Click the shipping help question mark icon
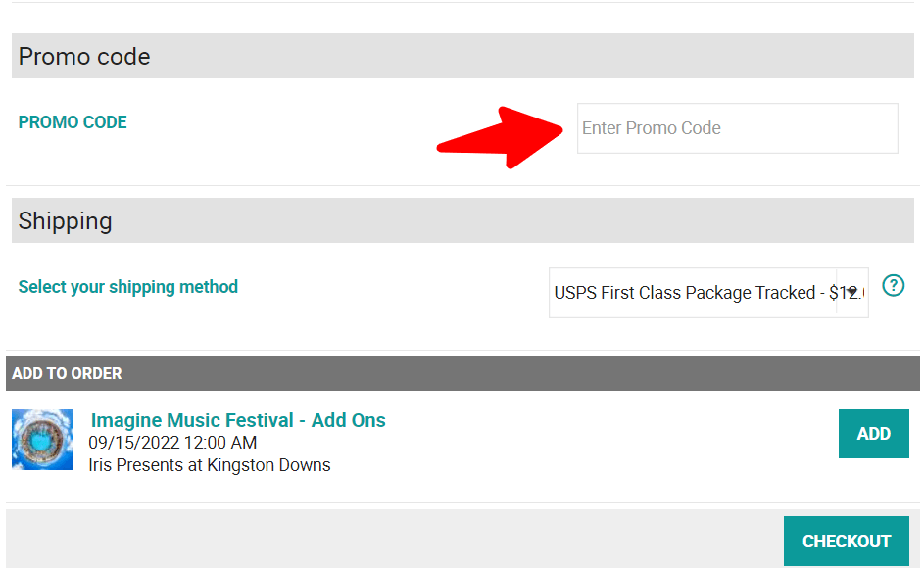Viewport: 924px width, 568px height. coord(893,286)
